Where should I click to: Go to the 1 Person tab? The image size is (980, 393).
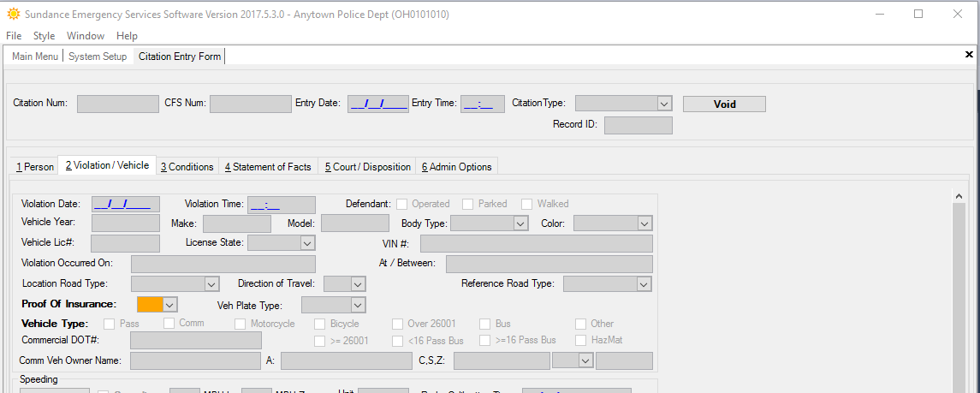tap(35, 167)
